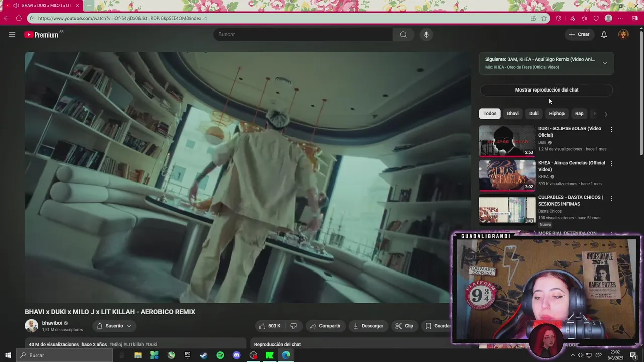Viewport: 644px width, 362px height.
Task: Toggle the Edge sidebar icon
Action: (635, 18)
